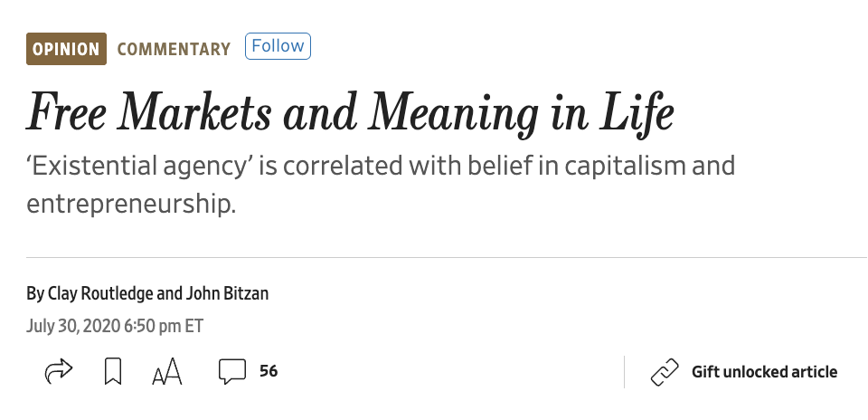The image size is (868, 420).
Task: Follow the Commentary section
Action: (278, 46)
